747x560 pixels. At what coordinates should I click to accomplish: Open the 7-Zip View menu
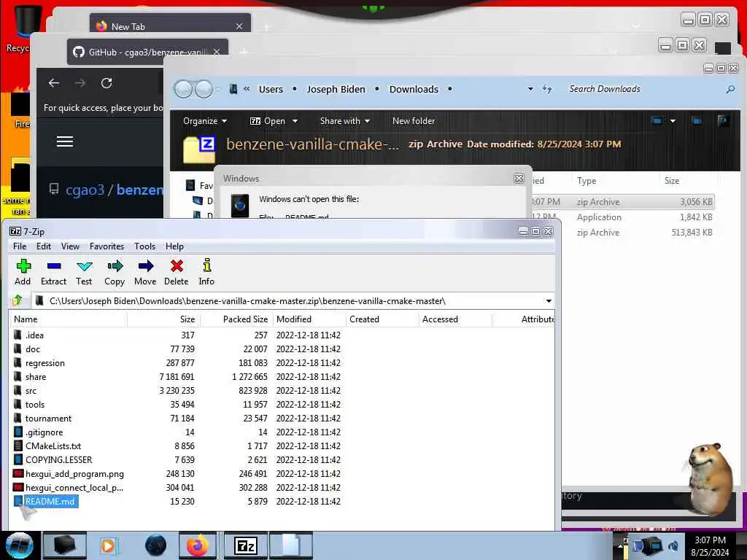70,246
